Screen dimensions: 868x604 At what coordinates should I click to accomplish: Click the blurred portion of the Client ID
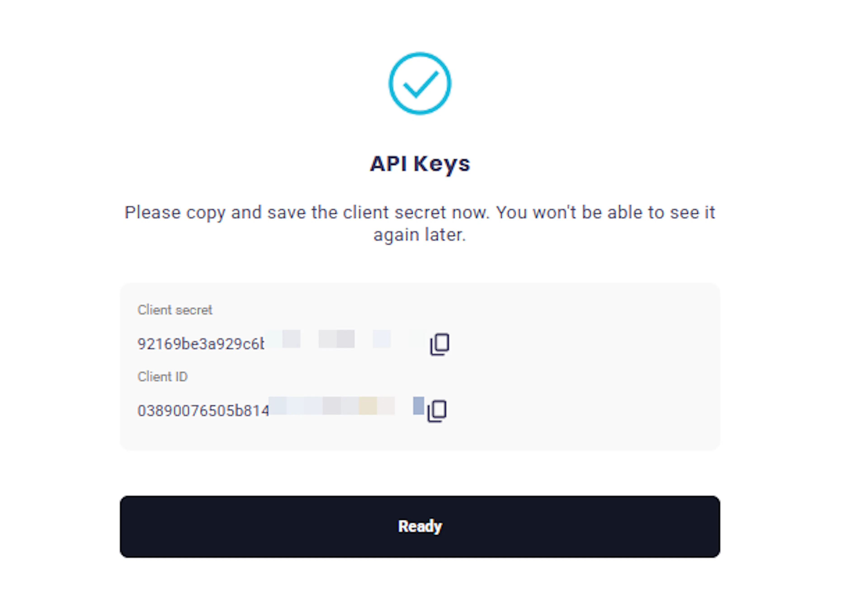pos(333,406)
